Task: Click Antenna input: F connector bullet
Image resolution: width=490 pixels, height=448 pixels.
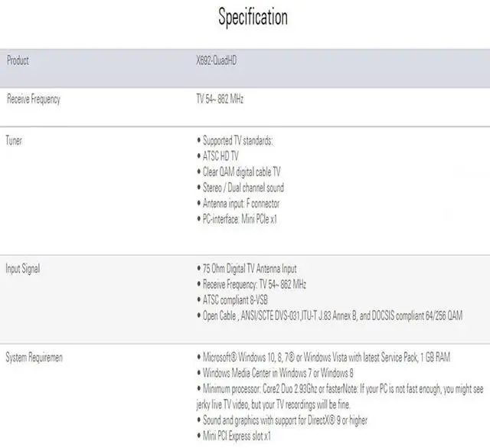Action: coord(240,204)
